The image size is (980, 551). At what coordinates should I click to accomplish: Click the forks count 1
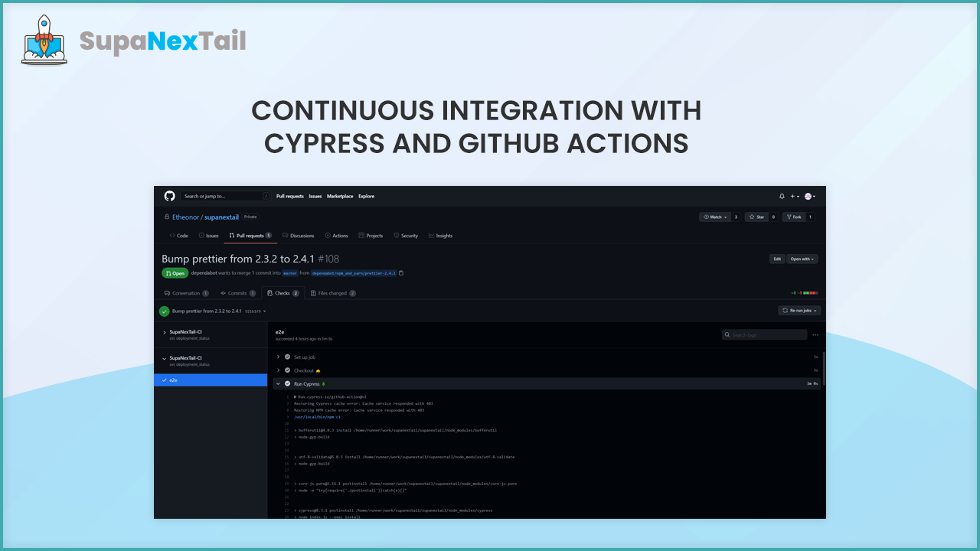(x=810, y=217)
